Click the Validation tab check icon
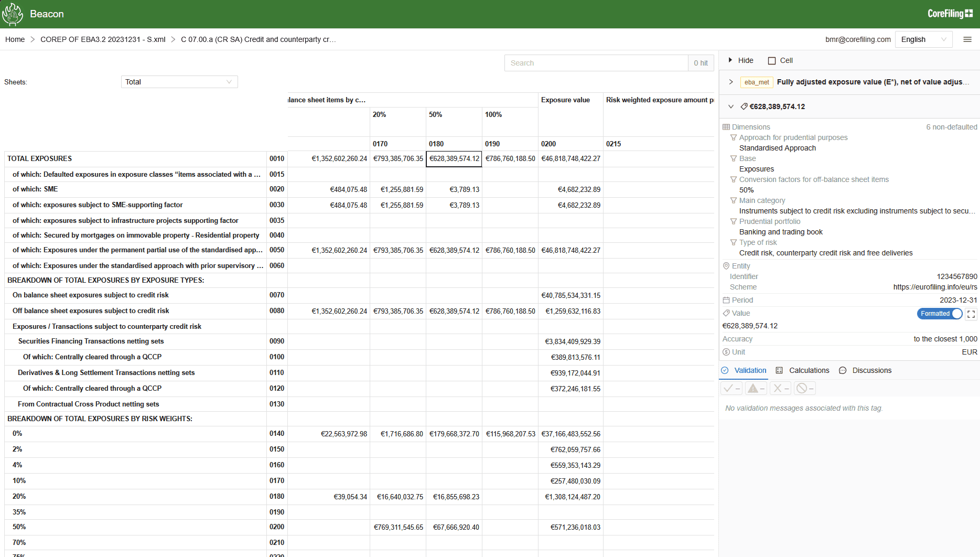This screenshot has height=557, width=980. [x=725, y=370]
